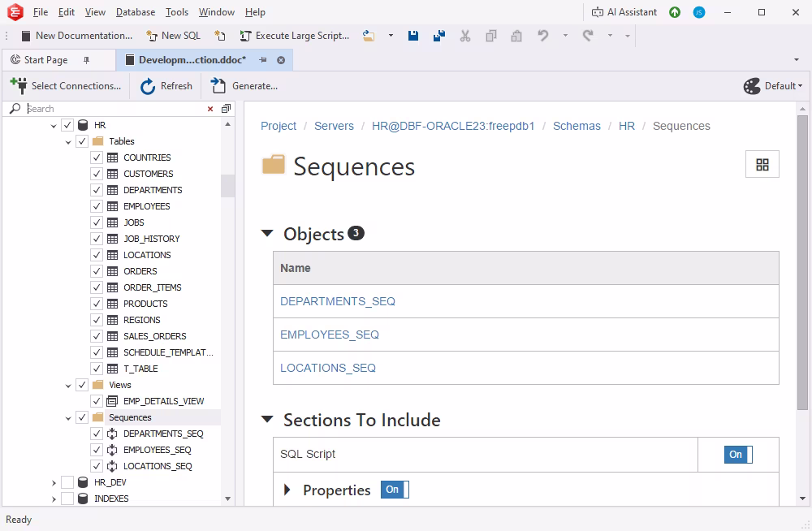Open the Redo history dropdown
This screenshot has height=531, width=812.
click(x=610, y=36)
